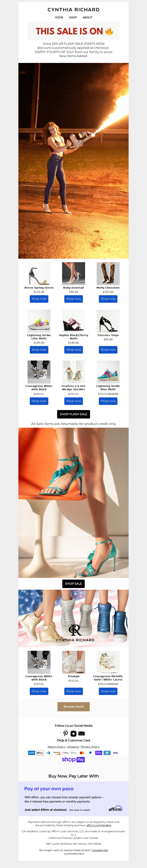Click the Shop Pay logo
Screen dimensions: 147x868
73,760
